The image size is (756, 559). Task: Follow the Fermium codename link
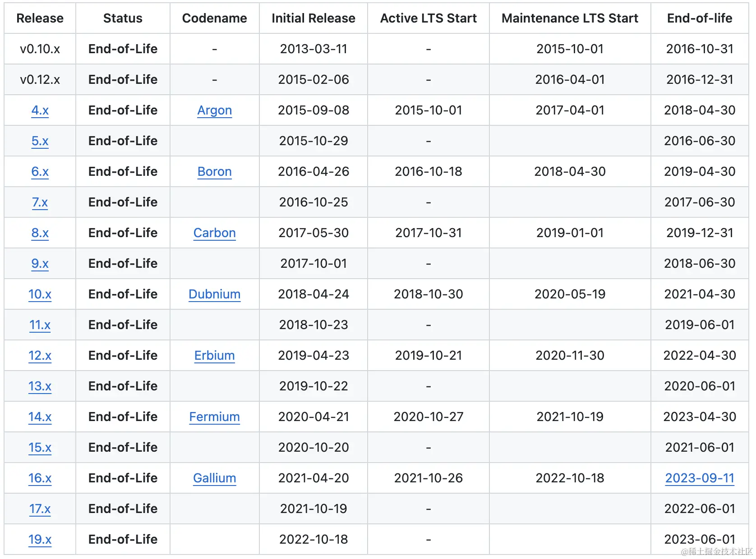click(x=214, y=417)
